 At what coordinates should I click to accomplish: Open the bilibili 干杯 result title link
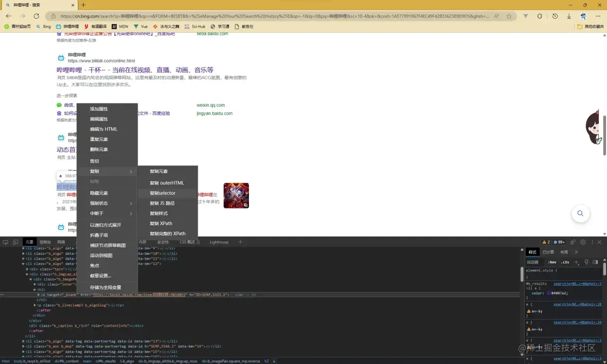(135, 70)
